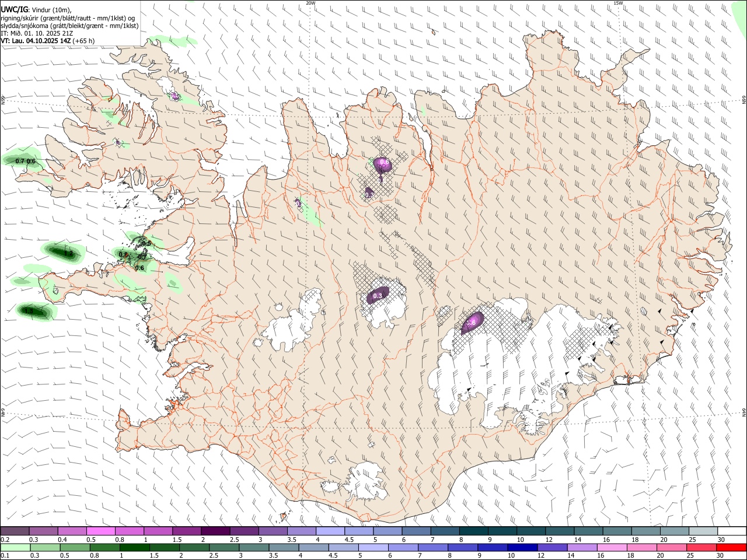Image resolution: width=747 pixels, height=560 pixels.
Task: Select the hot pink 20 swatch in the green legend row
Action: 671,548
